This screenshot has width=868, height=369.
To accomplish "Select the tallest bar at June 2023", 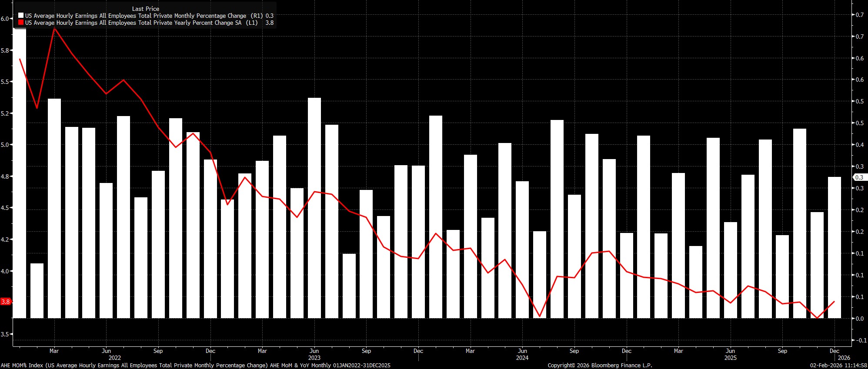I will (314, 208).
